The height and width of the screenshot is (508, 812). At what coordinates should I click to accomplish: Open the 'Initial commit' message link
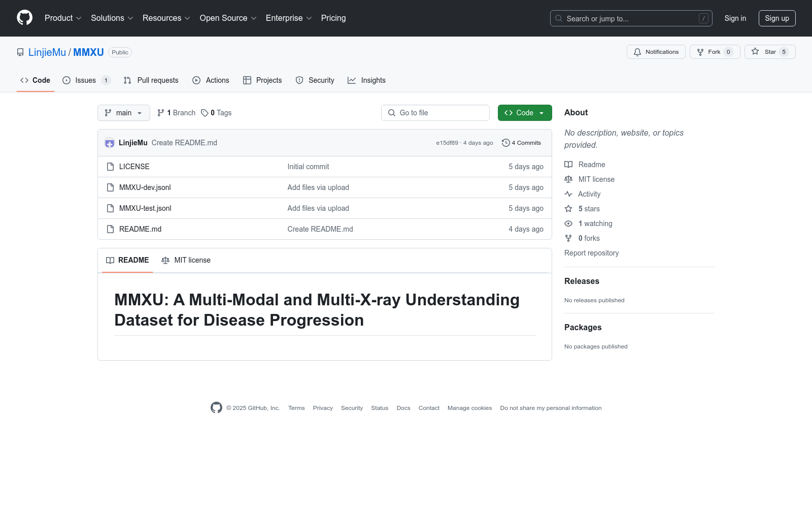308,167
